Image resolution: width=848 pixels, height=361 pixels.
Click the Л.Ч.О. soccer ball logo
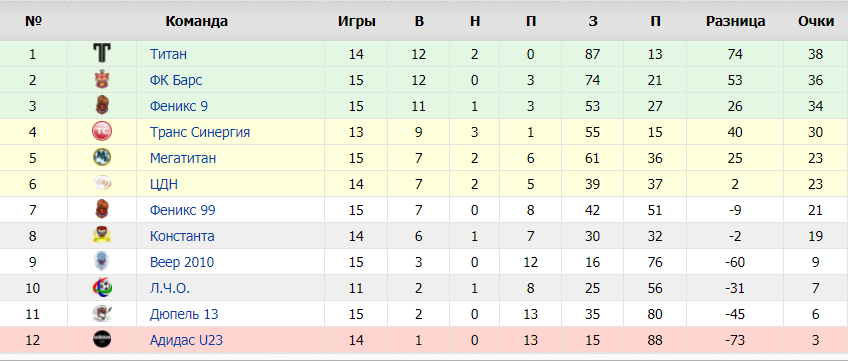coord(102,288)
